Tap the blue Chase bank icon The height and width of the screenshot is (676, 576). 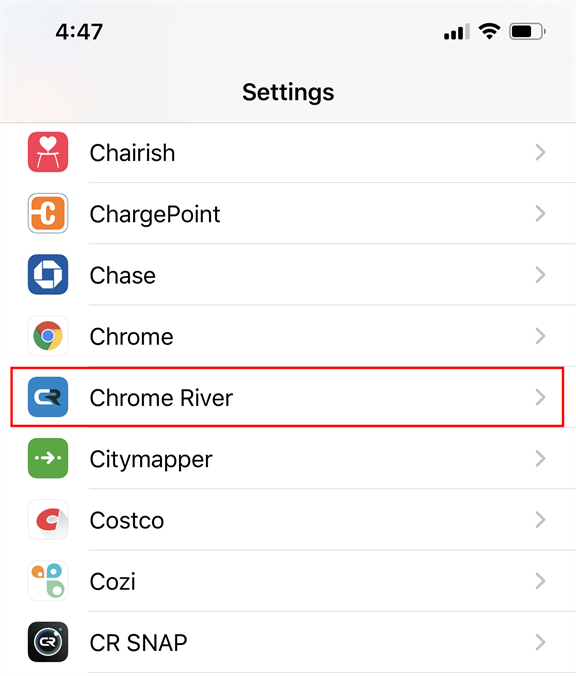pos(48,275)
